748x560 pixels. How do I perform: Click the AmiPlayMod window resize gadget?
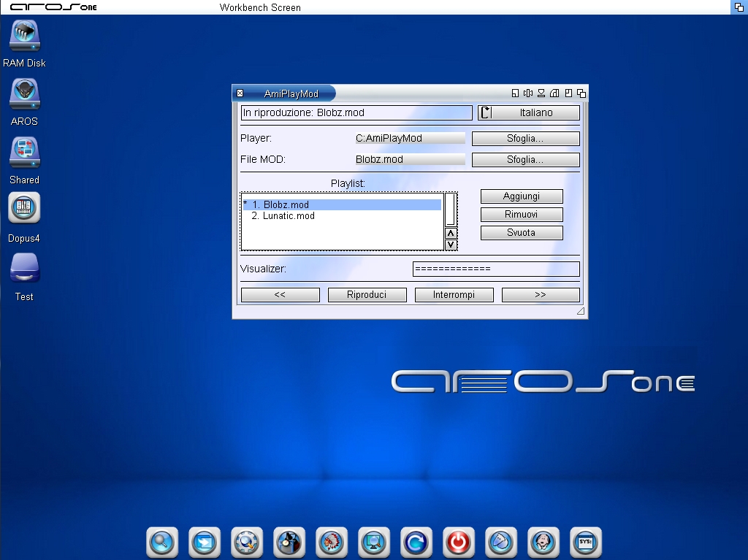pyautogui.click(x=581, y=311)
